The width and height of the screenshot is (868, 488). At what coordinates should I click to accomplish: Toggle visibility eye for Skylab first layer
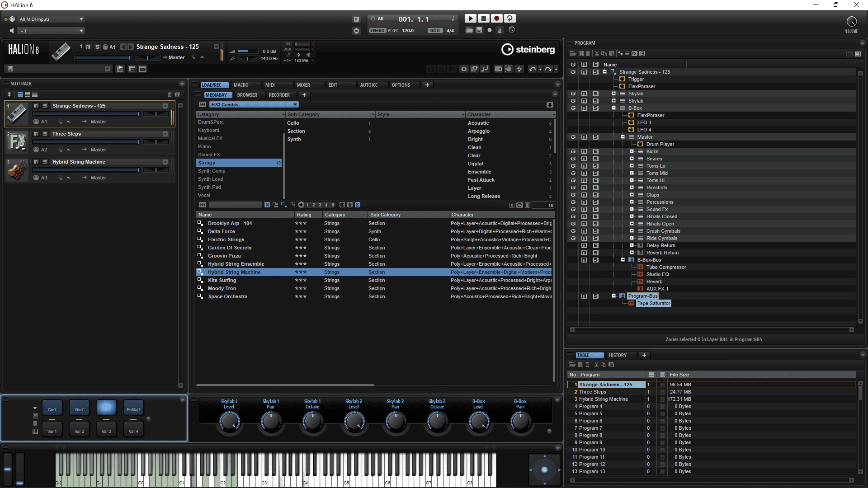[573, 94]
